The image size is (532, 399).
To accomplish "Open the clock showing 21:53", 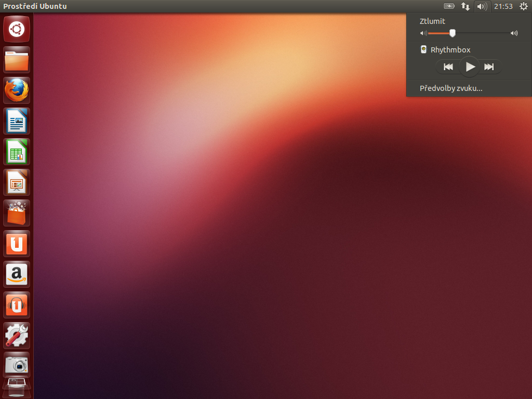I will pos(503,6).
